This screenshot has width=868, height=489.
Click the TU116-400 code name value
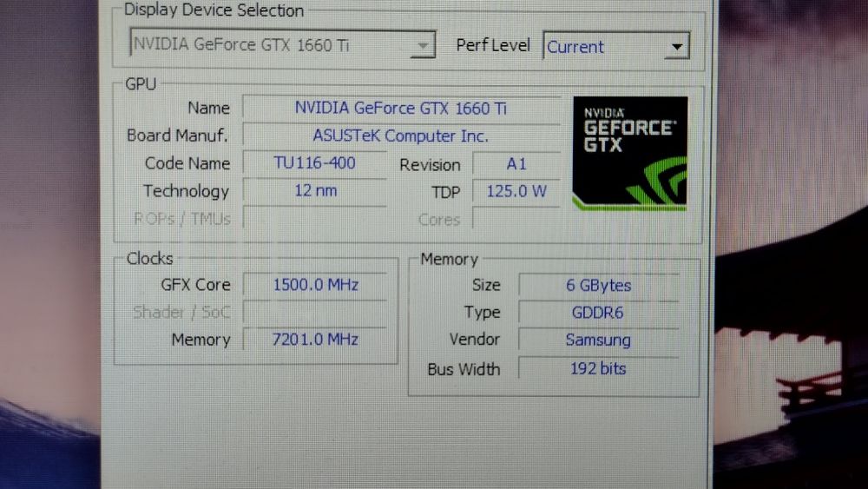pos(314,162)
